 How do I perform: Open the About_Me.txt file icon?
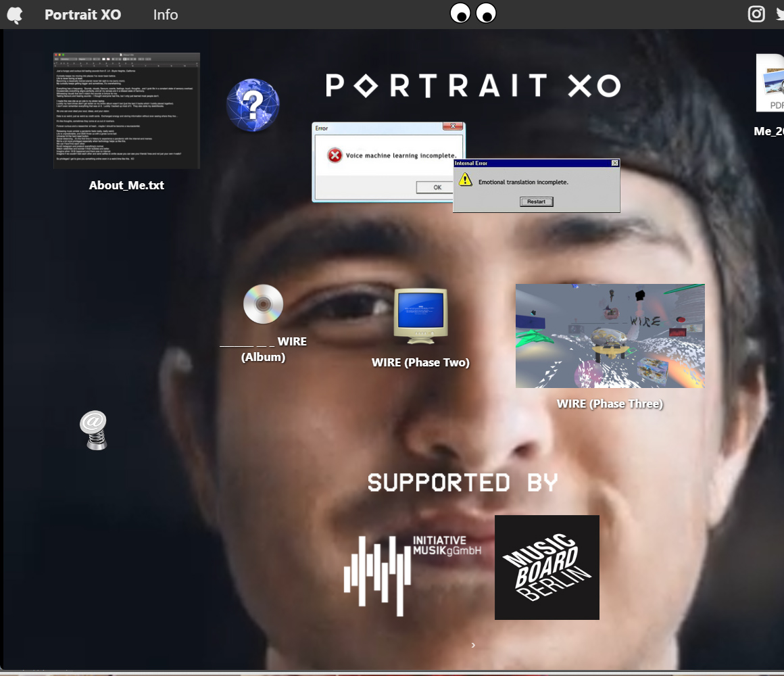[126, 110]
